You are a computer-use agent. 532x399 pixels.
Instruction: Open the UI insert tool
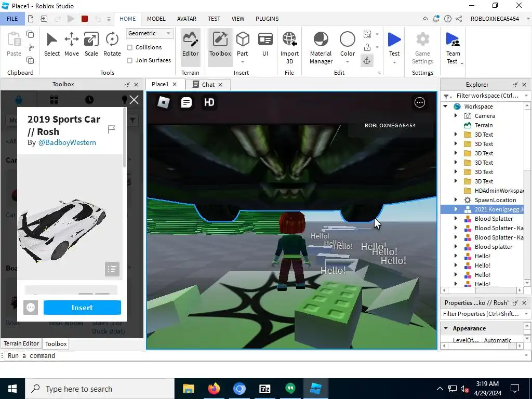coord(265,45)
